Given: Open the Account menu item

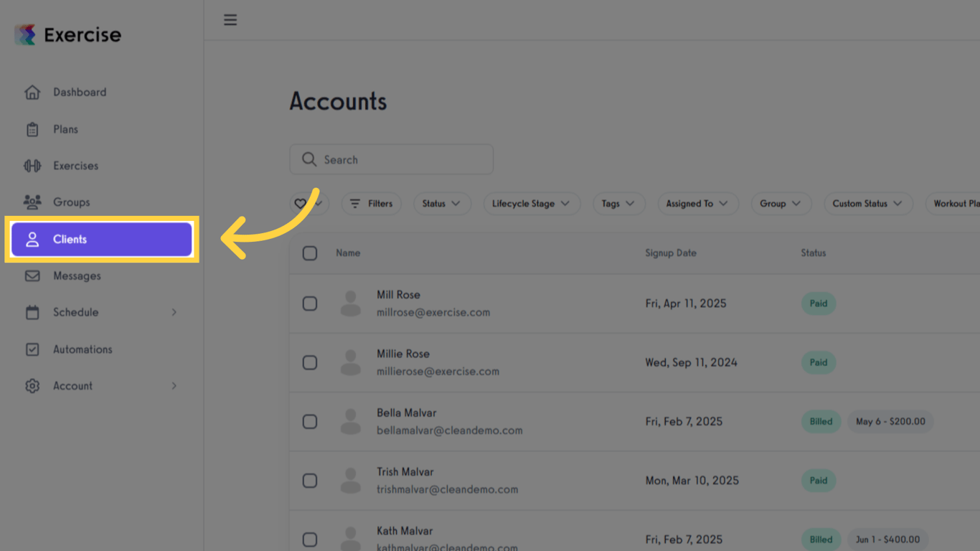Looking at the screenshot, I should point(73,386).
